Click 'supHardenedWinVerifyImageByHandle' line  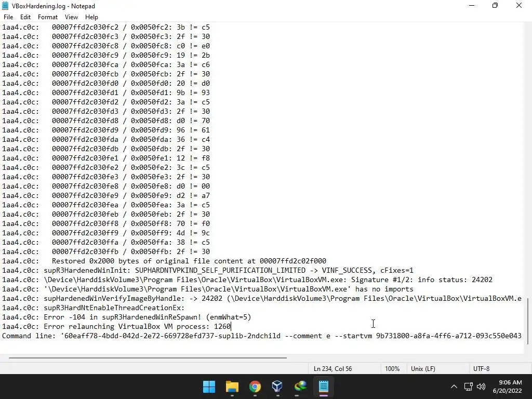coord(262,298)
